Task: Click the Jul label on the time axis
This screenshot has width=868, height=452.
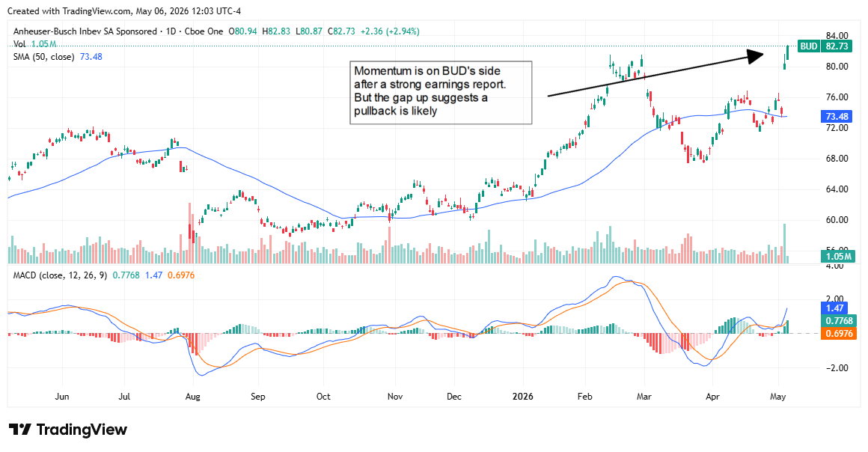Action: coord(124,397)
